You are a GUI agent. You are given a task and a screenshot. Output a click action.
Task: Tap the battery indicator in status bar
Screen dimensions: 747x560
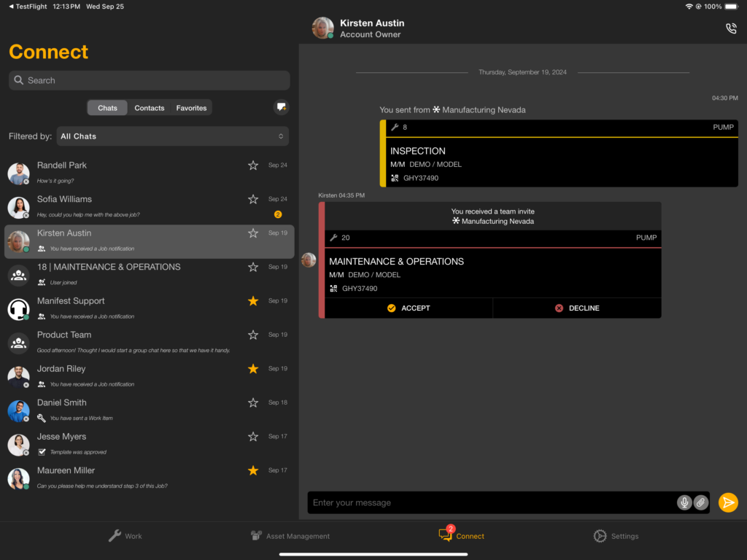731,6
